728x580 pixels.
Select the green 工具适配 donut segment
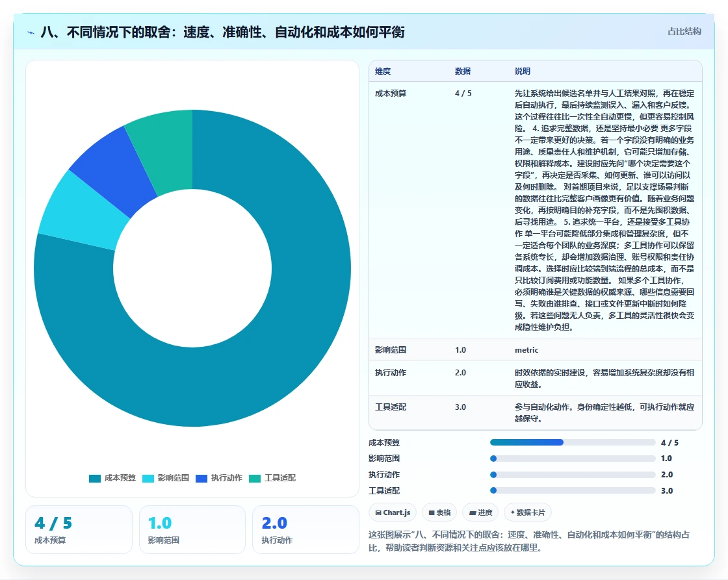coord(162,149)
